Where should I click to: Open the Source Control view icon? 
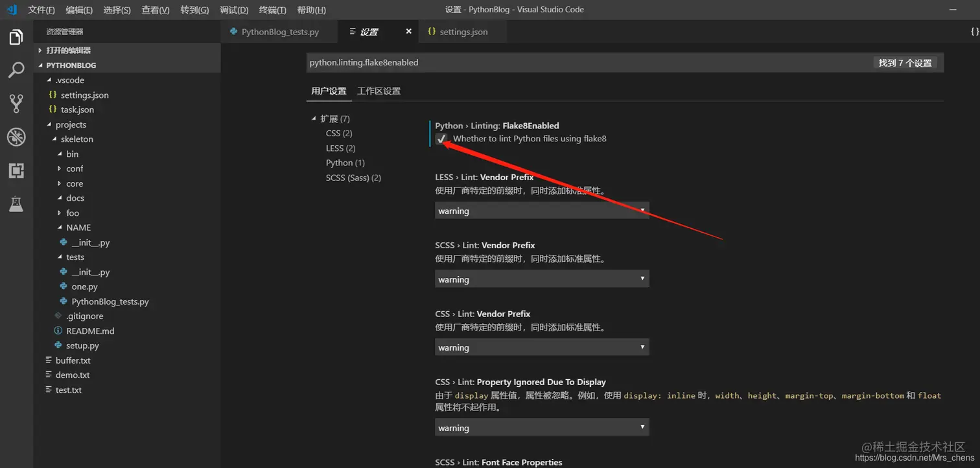[x=16, y=103]
